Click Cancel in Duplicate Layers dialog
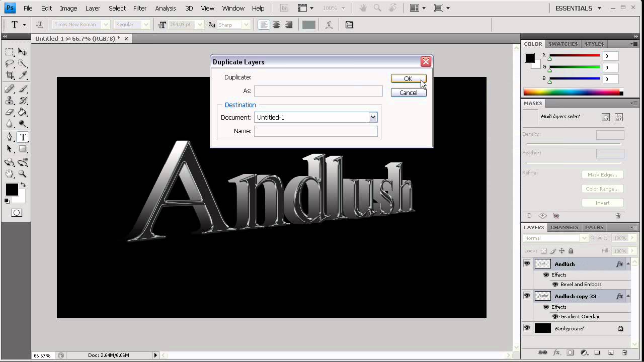Viewport: 644px width, 362px height. (408, 93)
